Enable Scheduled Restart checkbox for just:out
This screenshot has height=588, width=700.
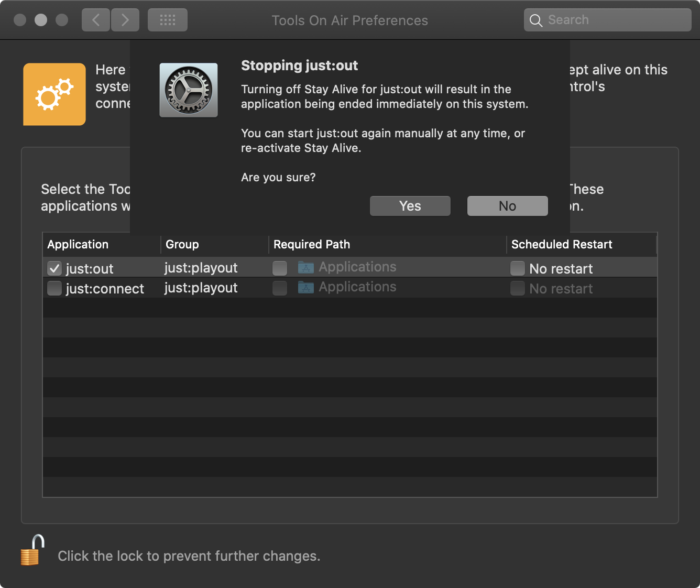click(x=518, y=268)
